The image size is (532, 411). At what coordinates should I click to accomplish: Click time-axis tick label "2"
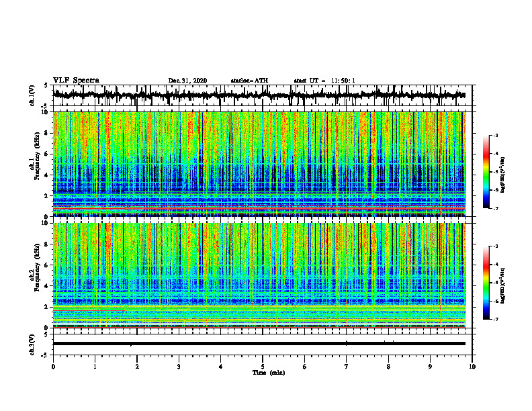tap(137, 367)
